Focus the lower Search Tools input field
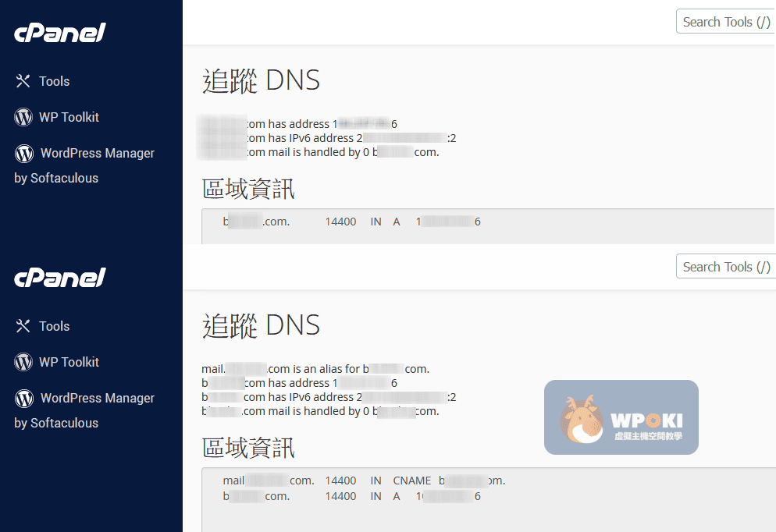The height and width of the screenshot is (532, 776). [x=725, y=267]
